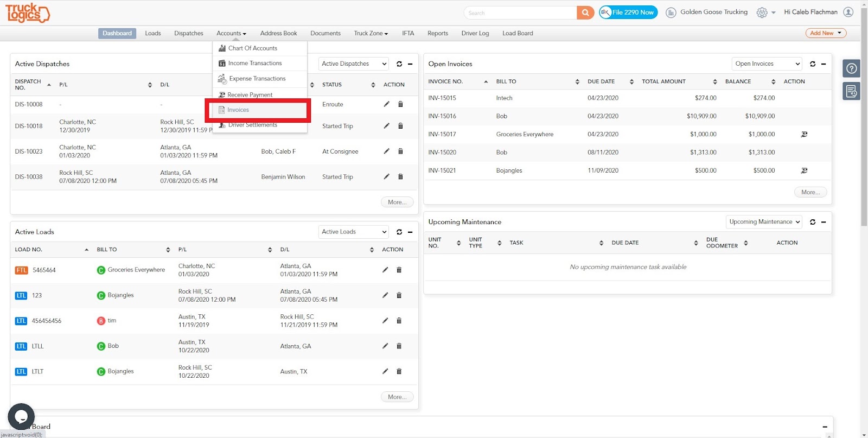
Task: Edit load 5465464 pencil icon
Action: click(385, 270)
